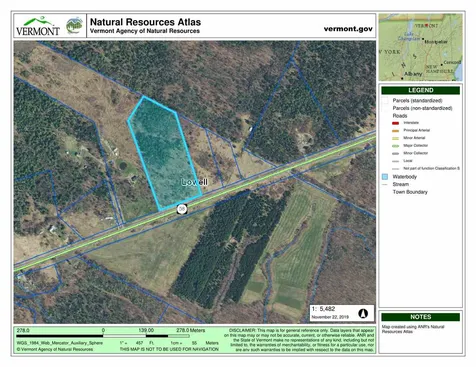This screenshot has width=476, height=367.
Task: Click the November 22, 2019 date
Action: coord(330,317)
